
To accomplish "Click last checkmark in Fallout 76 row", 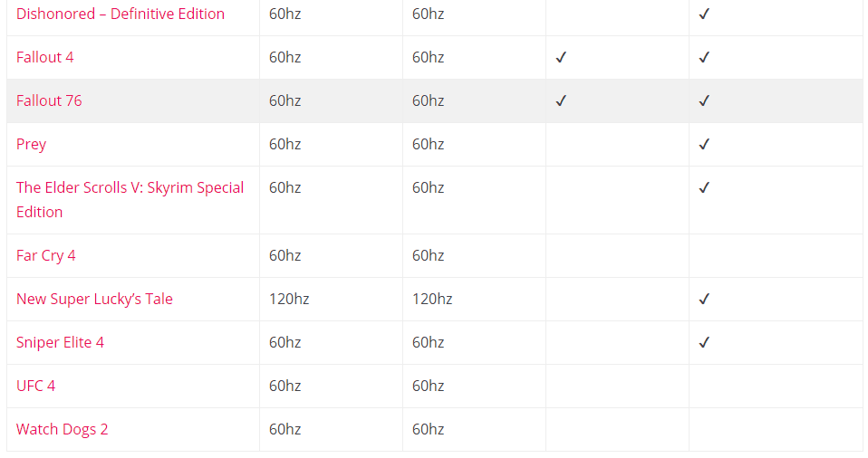I will point(704,100).
